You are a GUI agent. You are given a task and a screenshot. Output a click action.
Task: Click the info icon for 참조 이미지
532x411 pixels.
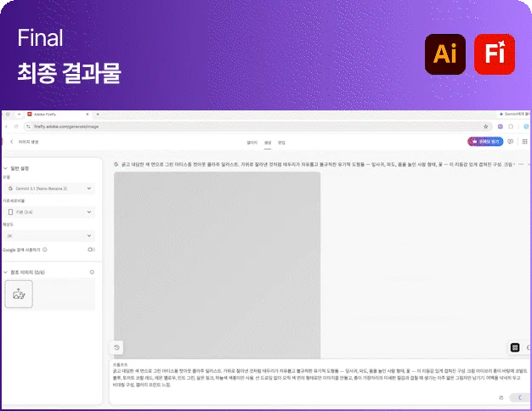92,273
